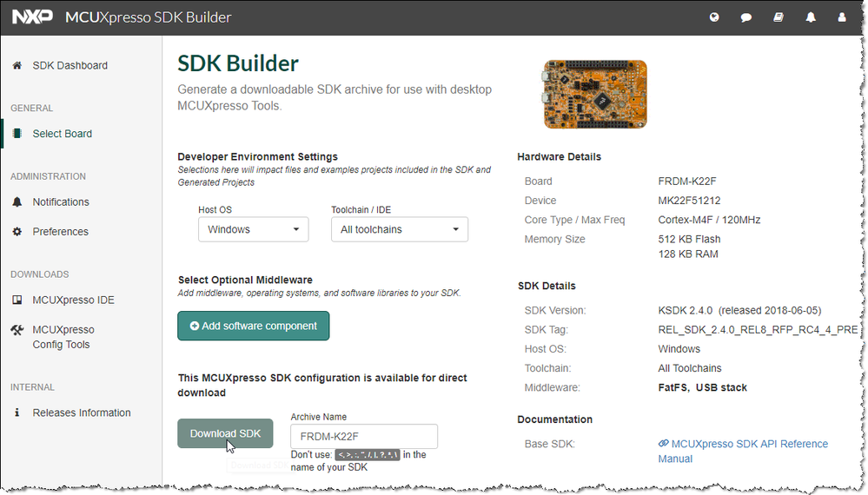Open the documentation book icon
The height and width of the screenshot is (495, 868).
click(x=779, y=17)
